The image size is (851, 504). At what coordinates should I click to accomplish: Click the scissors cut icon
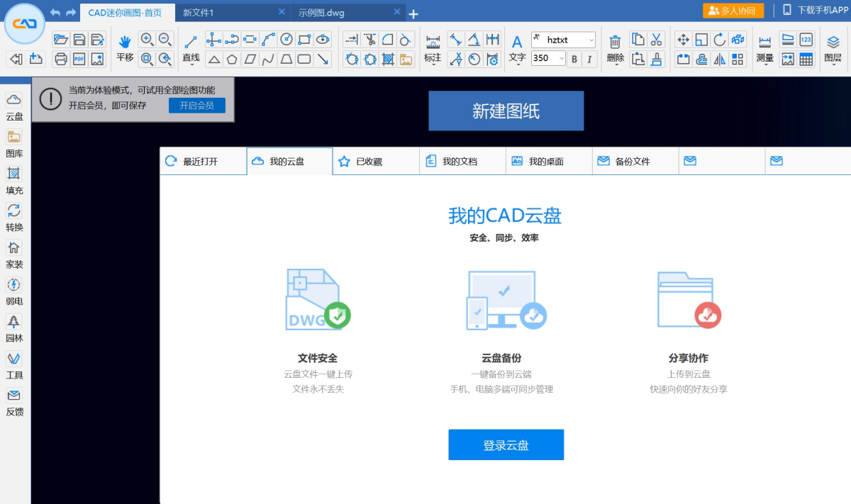tap(656, 40)
